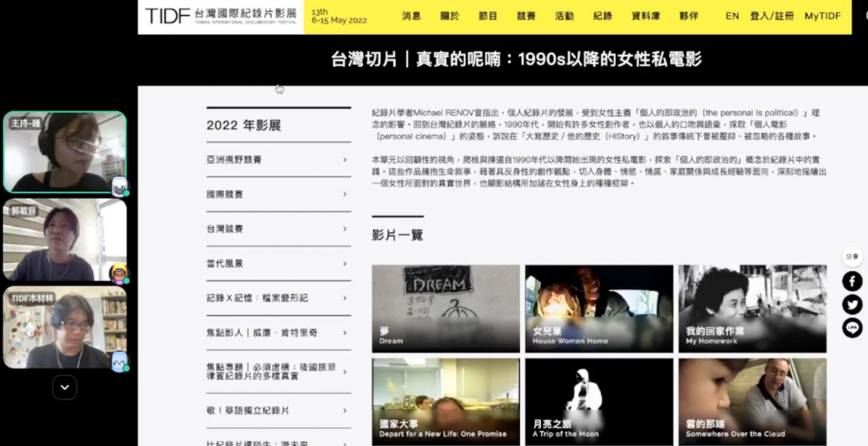Open 競賽 menu in top navigation
868x446 pixels.
click(527, 16)
